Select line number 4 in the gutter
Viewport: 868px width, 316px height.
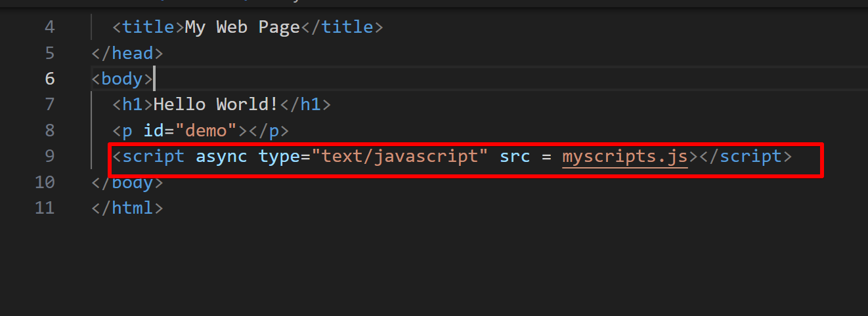pos(50,28)
